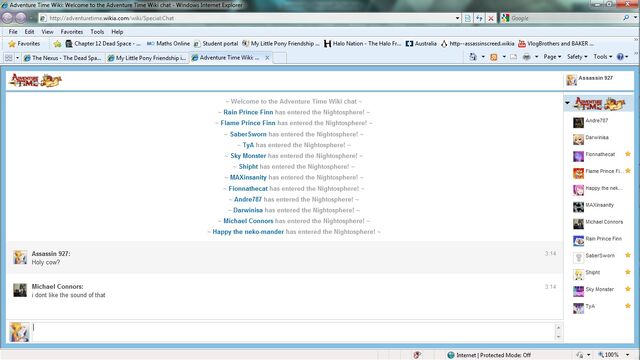
Task: Open the Tools dropdown in command bar
Action: click(x=602, y=57)
